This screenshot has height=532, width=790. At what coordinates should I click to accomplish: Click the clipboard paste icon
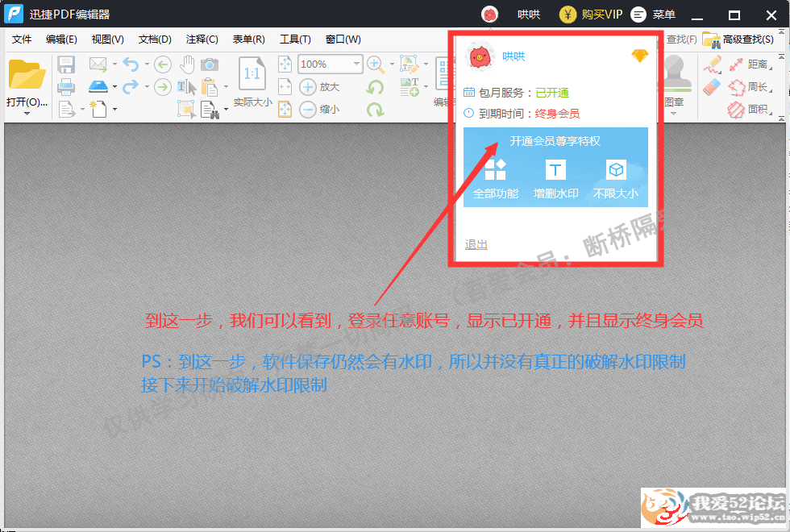pos(210,87)
